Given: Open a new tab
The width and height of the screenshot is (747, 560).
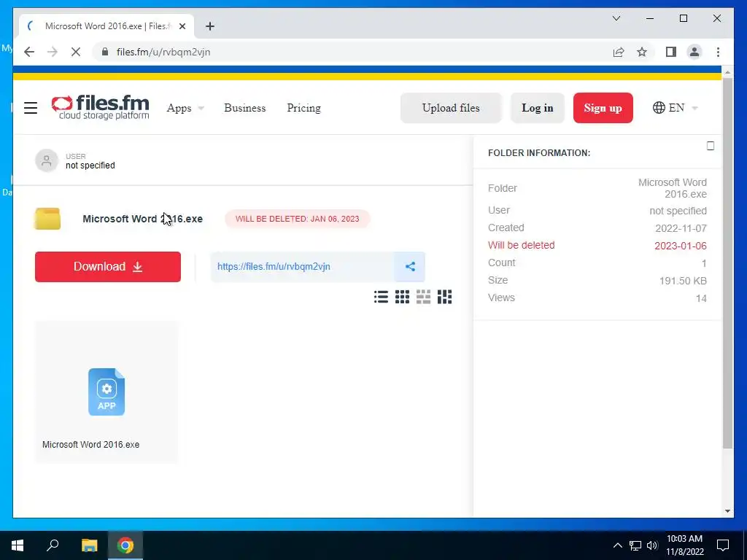Looking at the screenshot, I should pos(210,26).
